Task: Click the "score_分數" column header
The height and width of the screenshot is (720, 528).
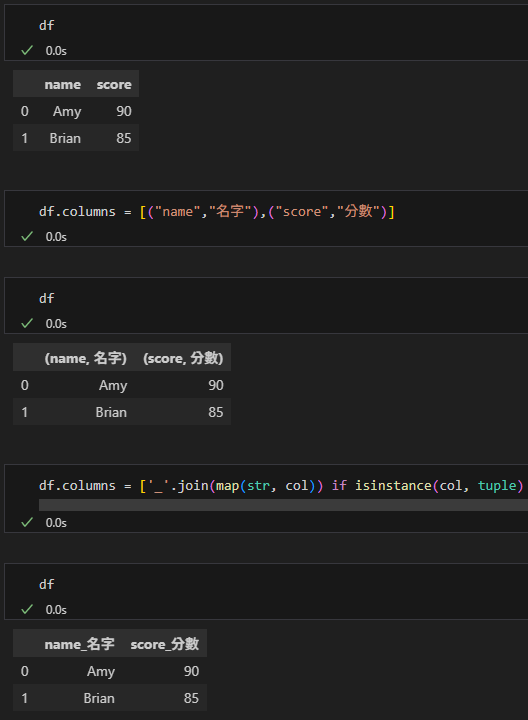Action: (164, 644)
